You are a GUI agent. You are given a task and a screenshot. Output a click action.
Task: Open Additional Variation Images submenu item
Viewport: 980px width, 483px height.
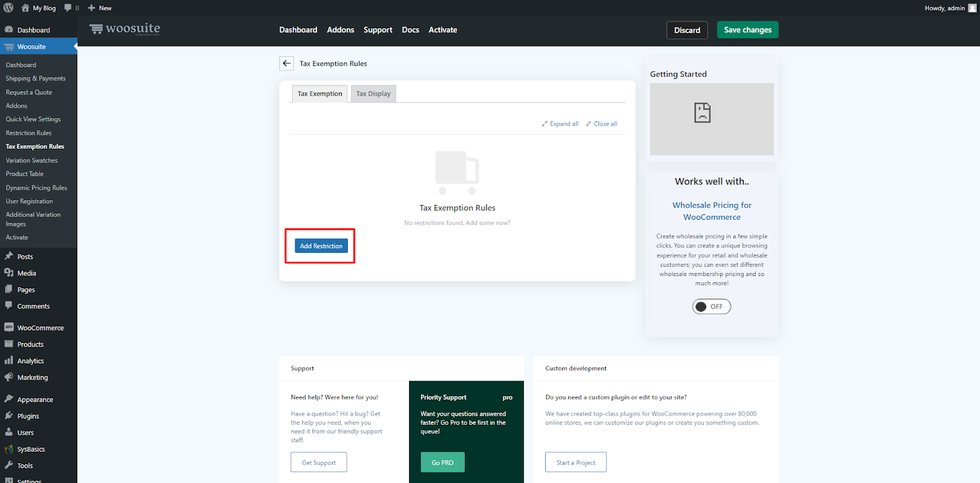pos(33,219)
